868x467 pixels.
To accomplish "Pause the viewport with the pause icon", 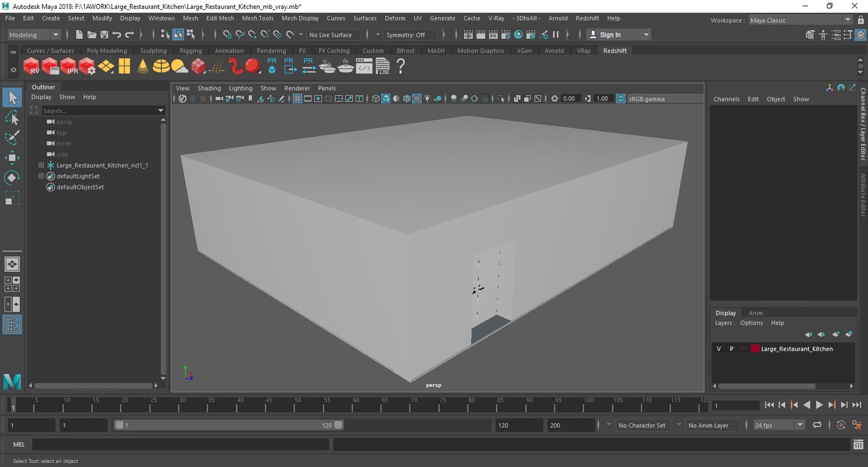I will click(556, 35).
